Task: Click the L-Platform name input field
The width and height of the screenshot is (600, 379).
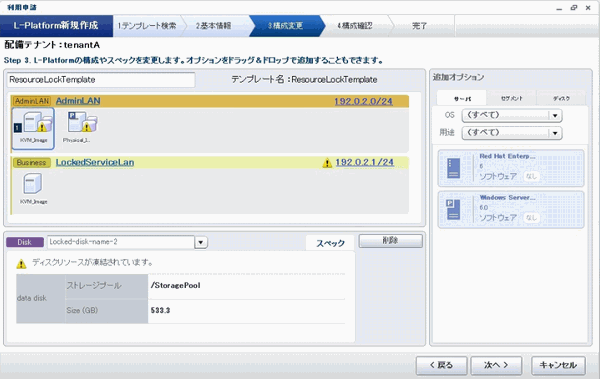Action: pos(101,80)
